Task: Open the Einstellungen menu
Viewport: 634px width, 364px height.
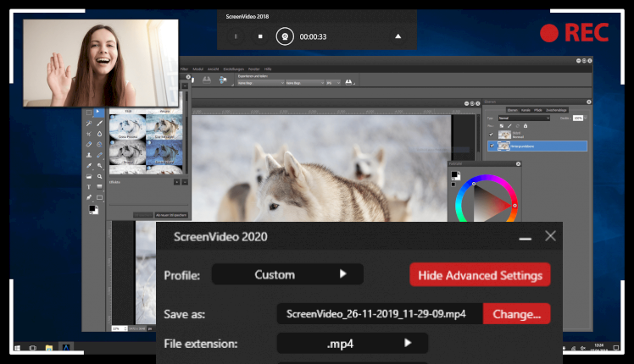Action: coord(234,69)
